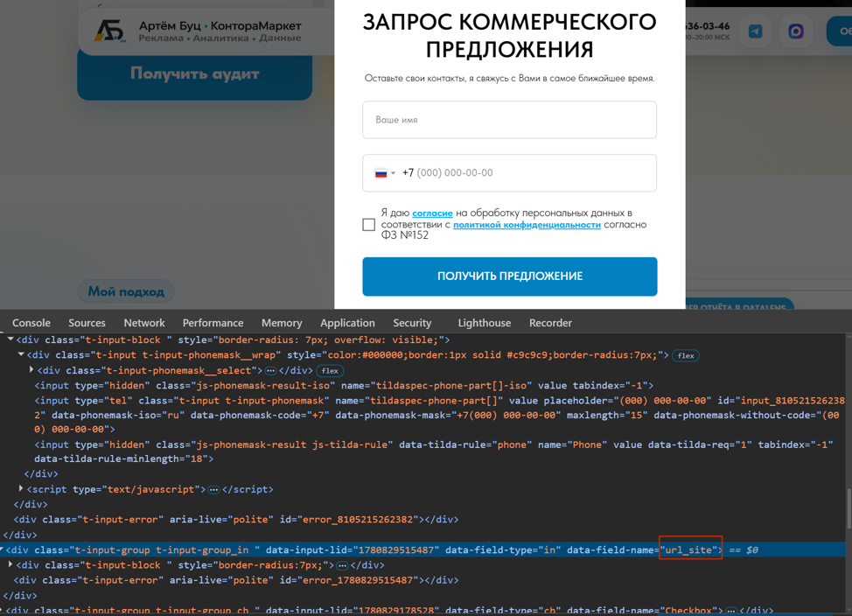852x616 pixels.
Task: Click the purple messenger icon in the header
Action: pyautogui.click(x=795, y=31)
